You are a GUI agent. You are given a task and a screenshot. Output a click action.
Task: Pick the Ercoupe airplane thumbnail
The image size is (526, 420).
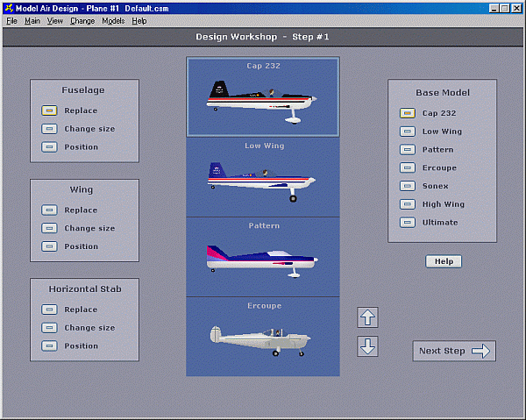(x=263, y=337)
